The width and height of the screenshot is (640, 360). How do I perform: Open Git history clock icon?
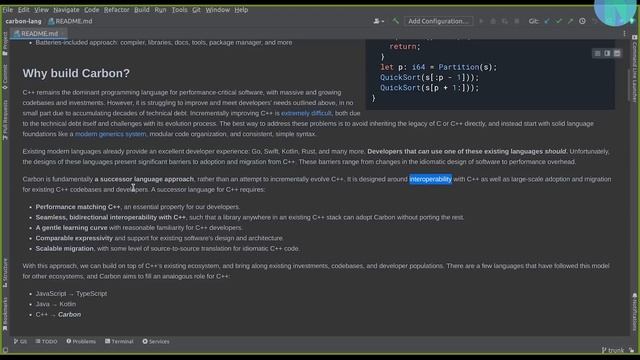tap(582, 21)
